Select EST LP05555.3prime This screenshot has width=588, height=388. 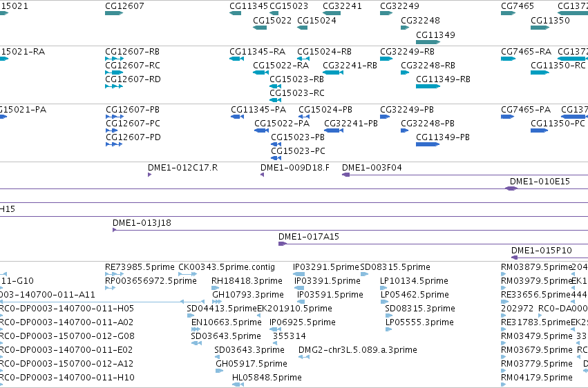pyautogui.click(x=419, y=323)
